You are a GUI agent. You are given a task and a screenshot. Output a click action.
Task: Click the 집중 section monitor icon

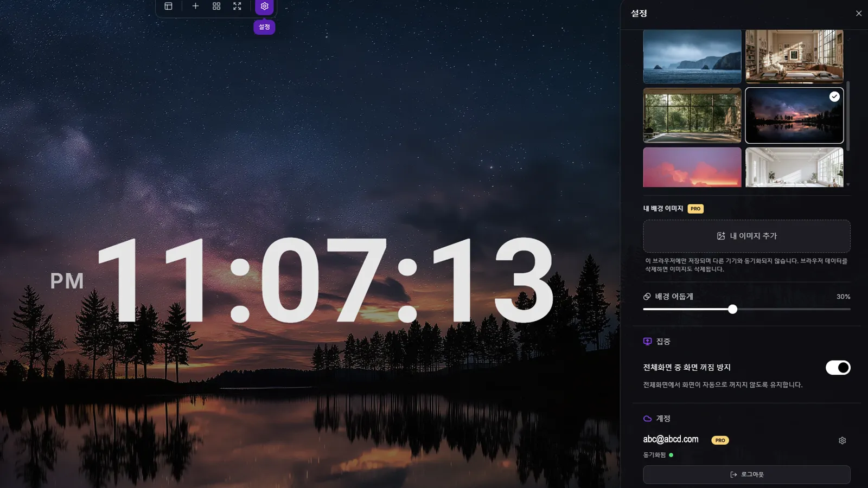point(647,342)
